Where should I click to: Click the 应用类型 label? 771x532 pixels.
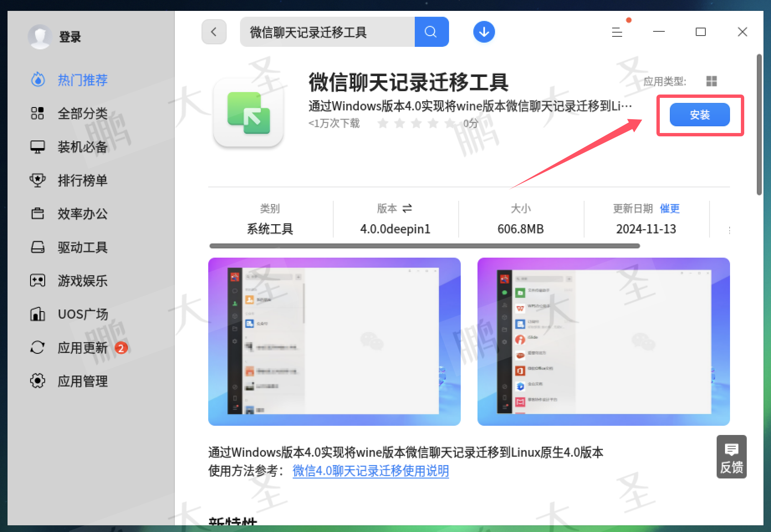pyautogui.click(x=665, y=81)
